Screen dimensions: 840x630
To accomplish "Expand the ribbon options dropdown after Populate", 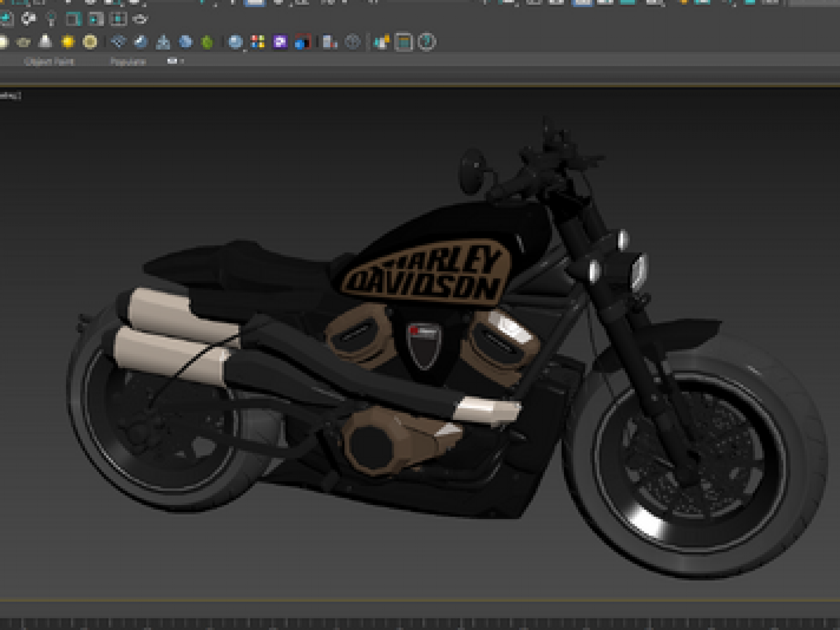I will (x=175, y=61).
